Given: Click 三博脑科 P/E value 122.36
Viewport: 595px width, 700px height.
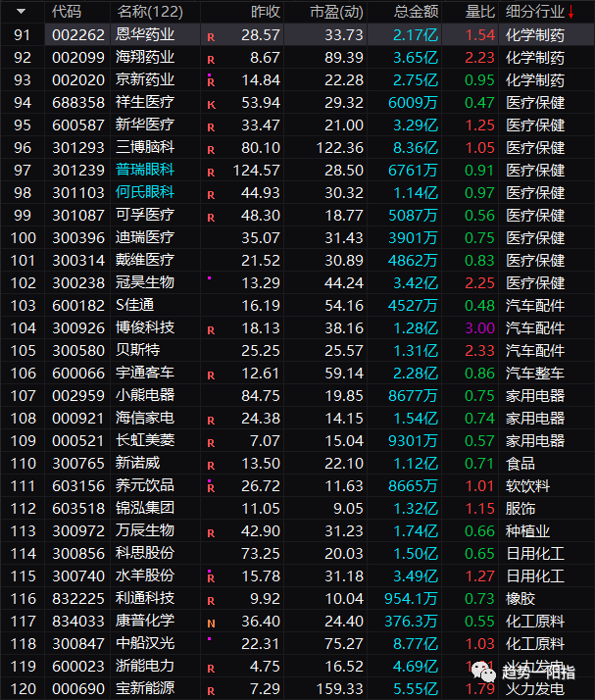Looking at the screenshot, I should [340, 148].
